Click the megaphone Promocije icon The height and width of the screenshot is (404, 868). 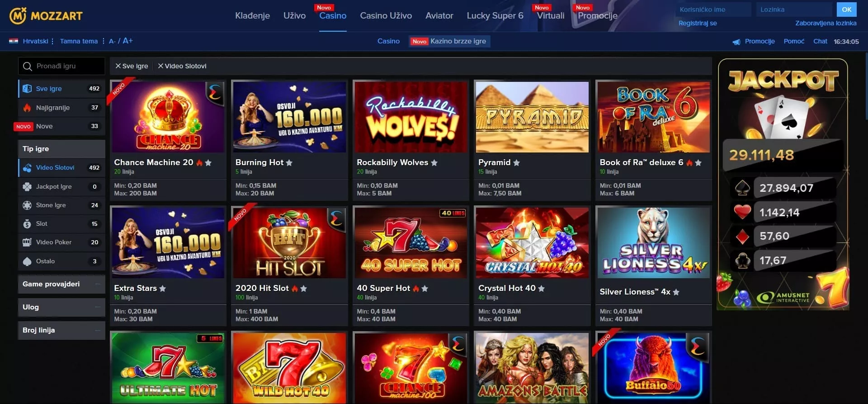click(736, 42)
